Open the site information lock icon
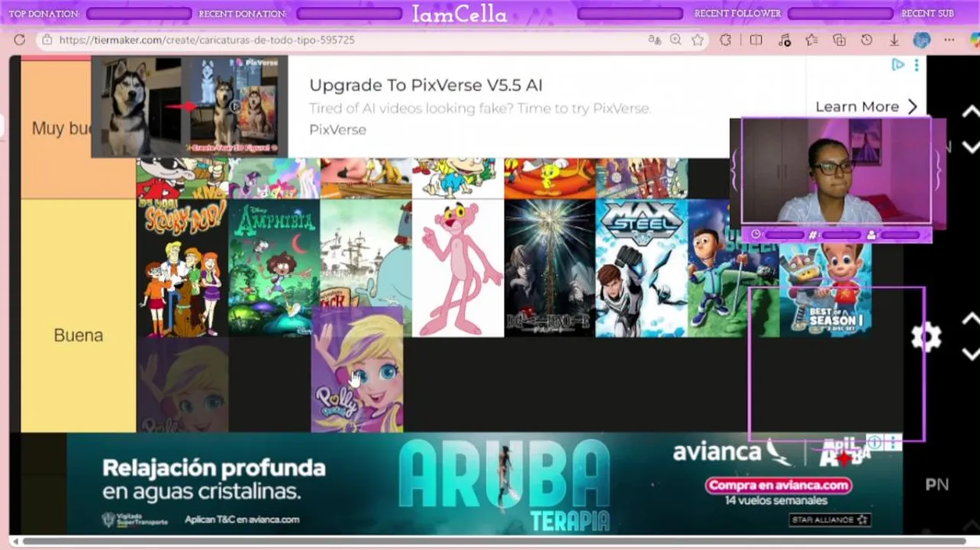This screenshot has height=550, width=980. coord(47,40)
